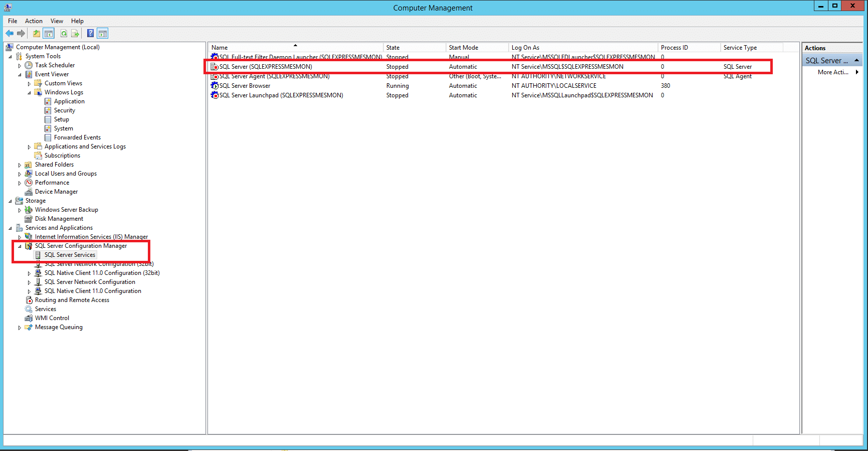Click Performance icon in tree

(29, 183)
